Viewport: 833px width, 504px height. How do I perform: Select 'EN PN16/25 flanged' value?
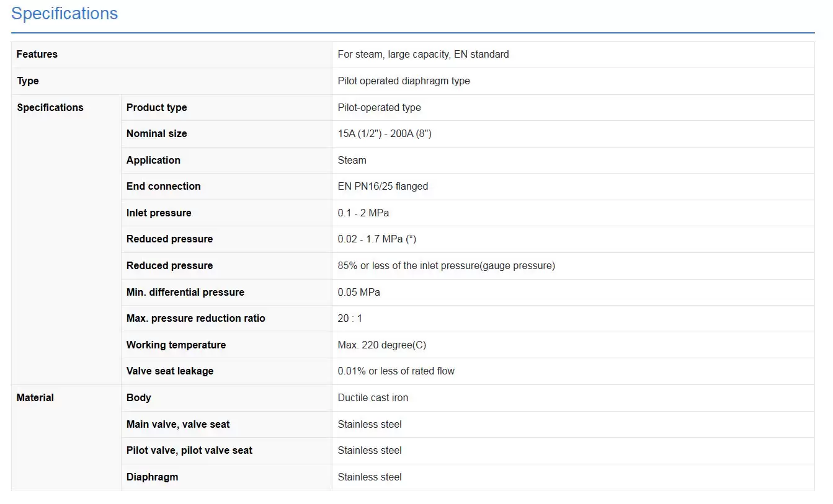(x=383, y=187)
